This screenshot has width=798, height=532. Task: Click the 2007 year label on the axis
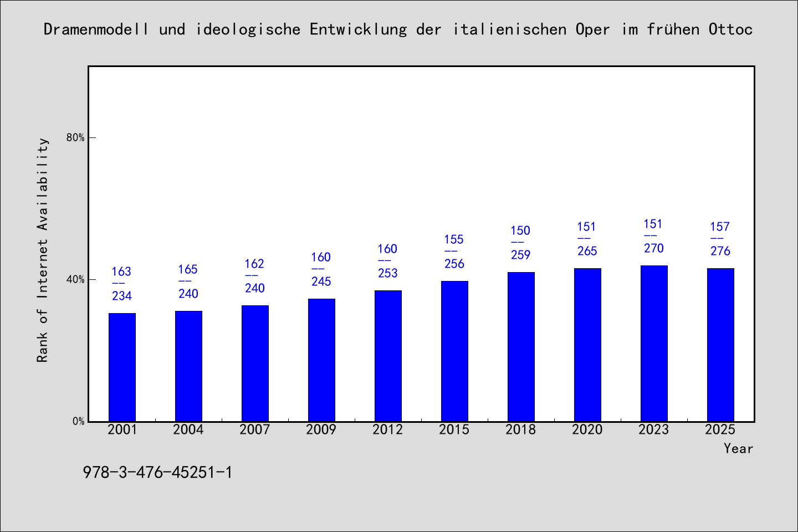255,429
